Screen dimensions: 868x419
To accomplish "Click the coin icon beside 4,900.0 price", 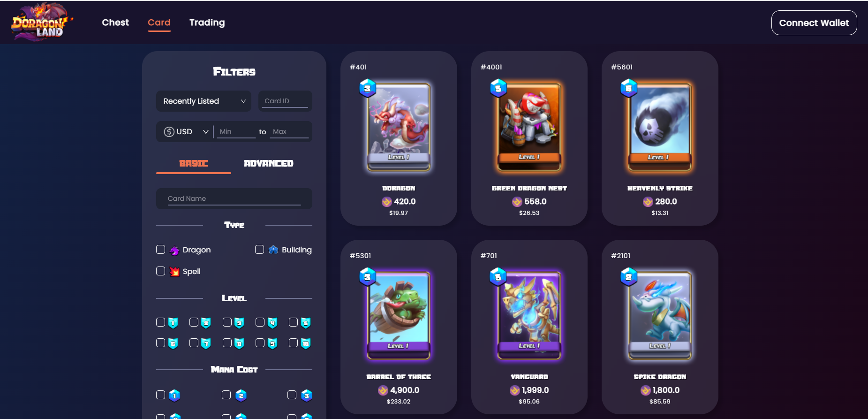I will [x=383, y=390].
